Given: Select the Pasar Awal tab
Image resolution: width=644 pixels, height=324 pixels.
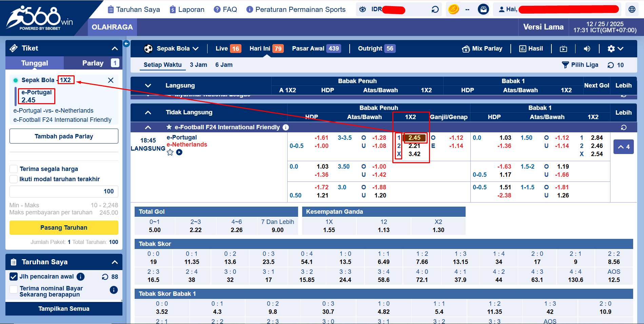Looking at the screenshot, I should tap(308, 48).
